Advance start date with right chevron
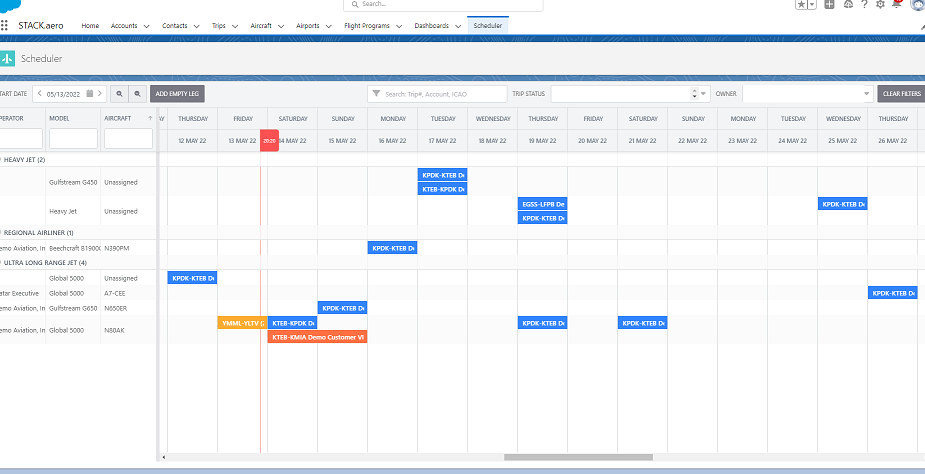Viewport: 925px width, 474px height. 100,93
